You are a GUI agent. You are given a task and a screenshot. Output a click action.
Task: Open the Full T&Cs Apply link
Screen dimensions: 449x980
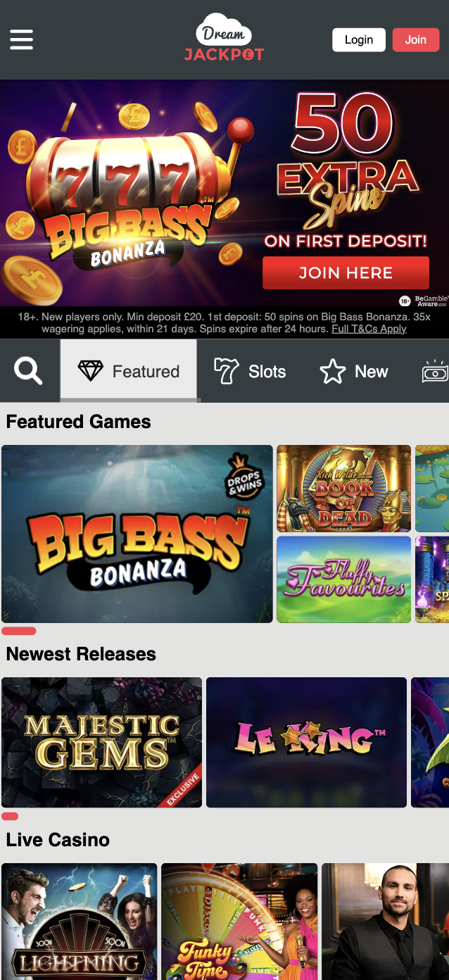(369, 329)
